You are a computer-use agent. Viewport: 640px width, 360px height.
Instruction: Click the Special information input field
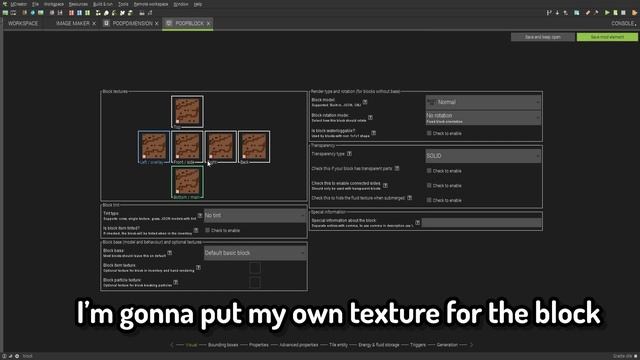pyautogui.click(x=481, y=222)
